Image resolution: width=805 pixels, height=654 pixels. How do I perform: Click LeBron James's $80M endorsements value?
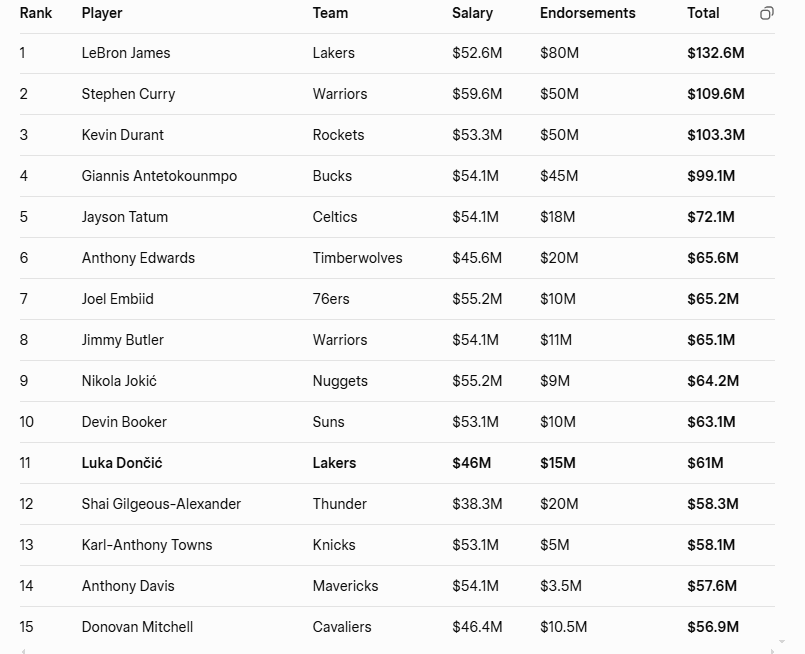click(559, 53)
